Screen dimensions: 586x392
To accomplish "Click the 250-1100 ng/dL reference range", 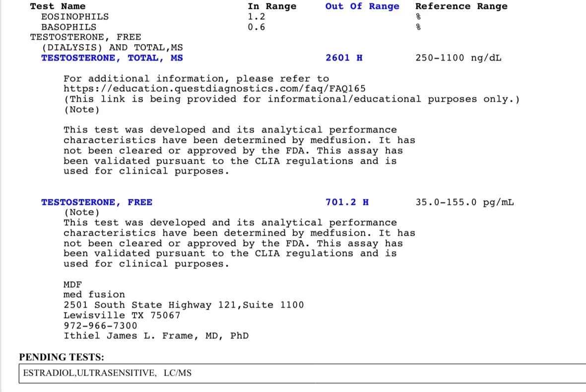I will [458, 58].
